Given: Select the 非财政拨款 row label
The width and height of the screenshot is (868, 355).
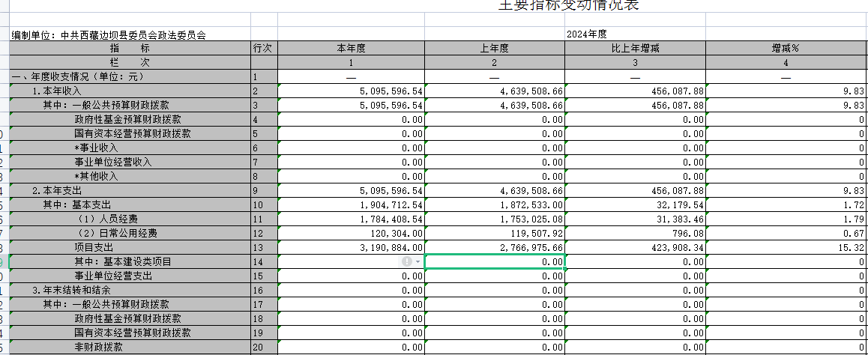Looking at the screenshot, I should 130,348.
